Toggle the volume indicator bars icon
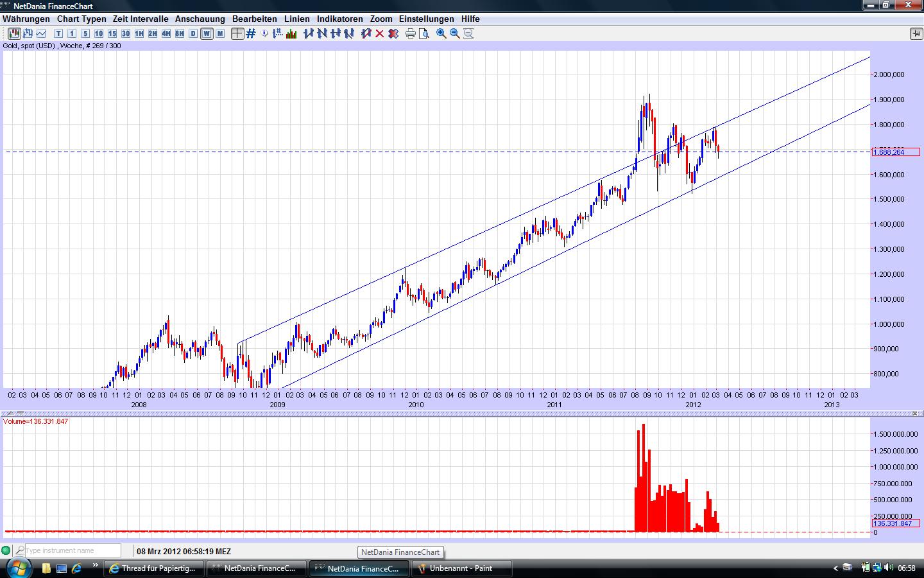The image size is (924, 578). point(291,33)
